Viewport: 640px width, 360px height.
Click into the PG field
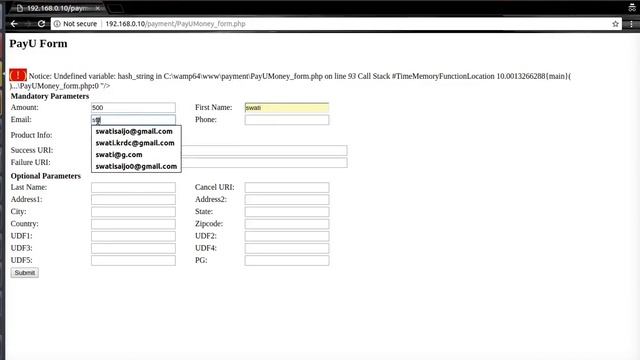pyautogui.click(x=287, y=260)
